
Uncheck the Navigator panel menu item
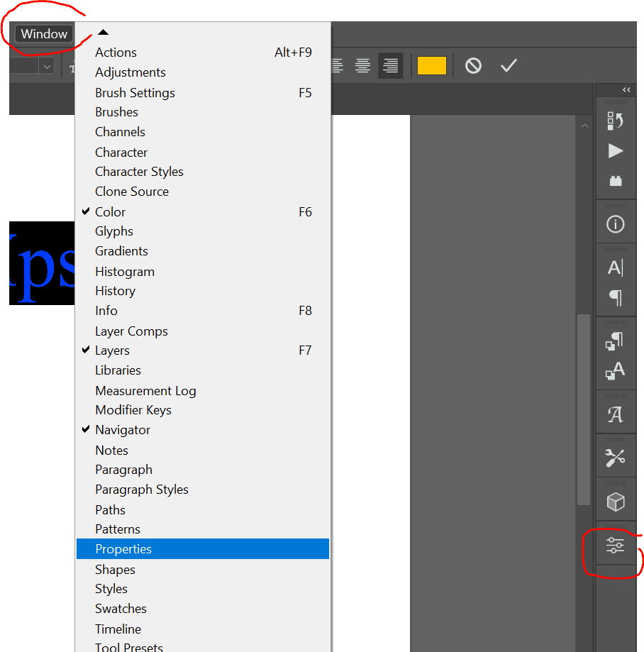point(203,430)
